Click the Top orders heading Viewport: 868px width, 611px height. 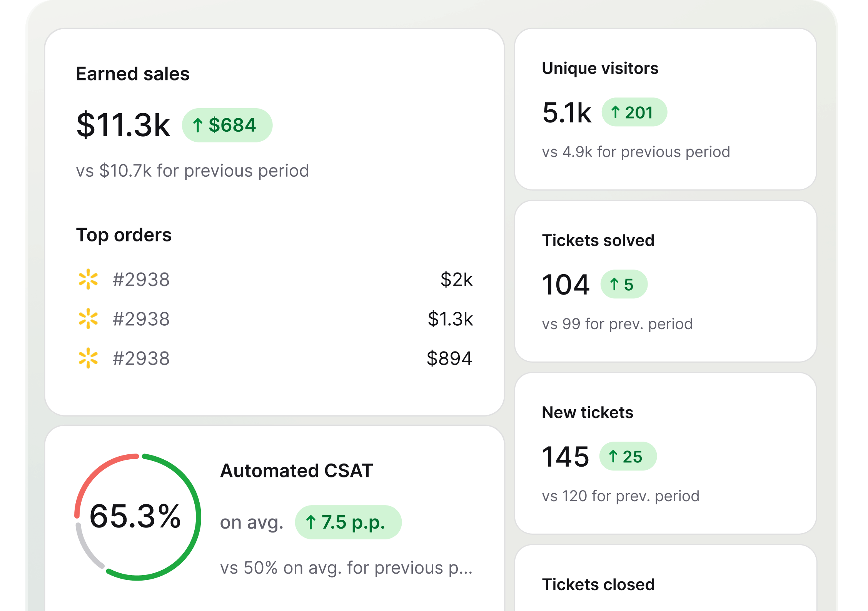tap(124, 235)
